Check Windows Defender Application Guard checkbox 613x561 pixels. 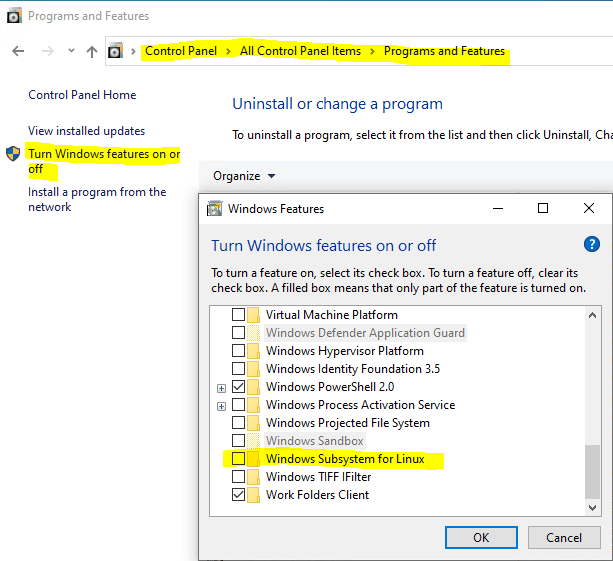point(238,332)
